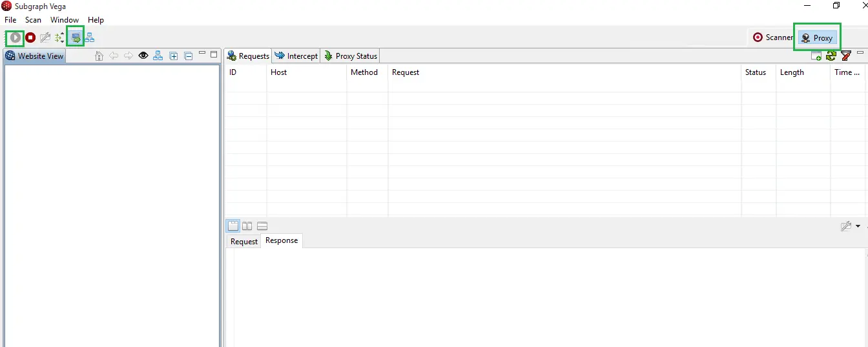
Task: Open the File menu
Action: 10,20
